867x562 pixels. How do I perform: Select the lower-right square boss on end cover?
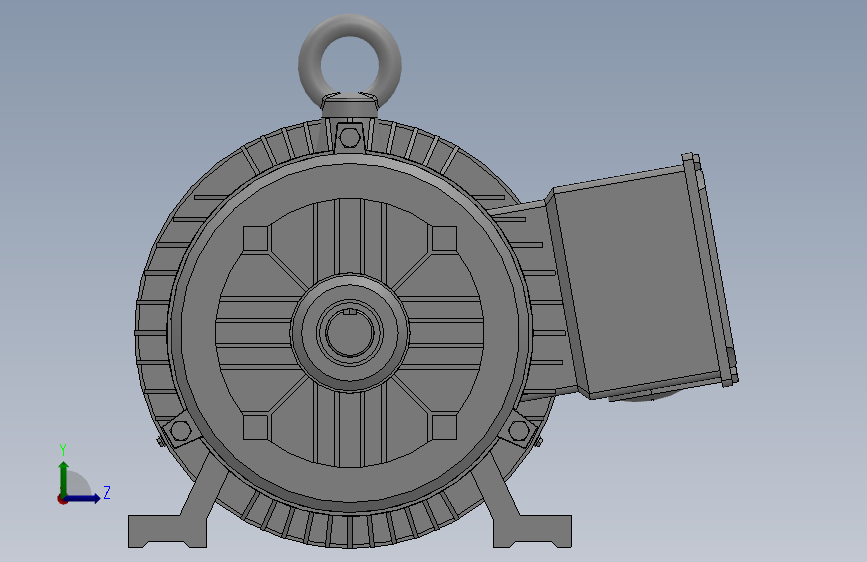pyautogui.click(x=443, y=427)
